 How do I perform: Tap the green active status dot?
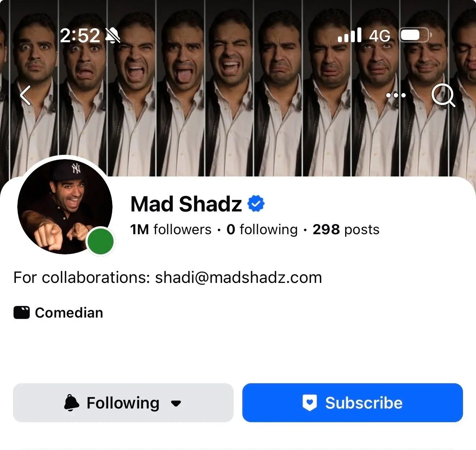[101, 241]
